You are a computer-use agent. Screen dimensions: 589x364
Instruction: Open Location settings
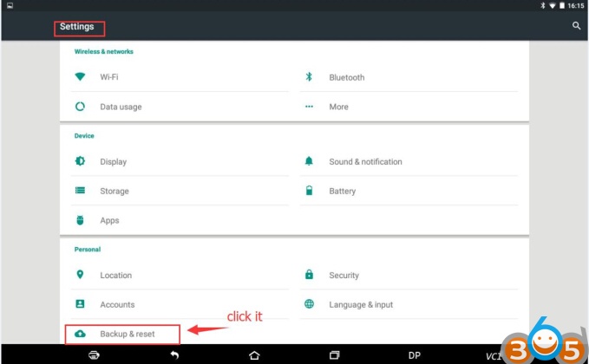tap(180, 275)
